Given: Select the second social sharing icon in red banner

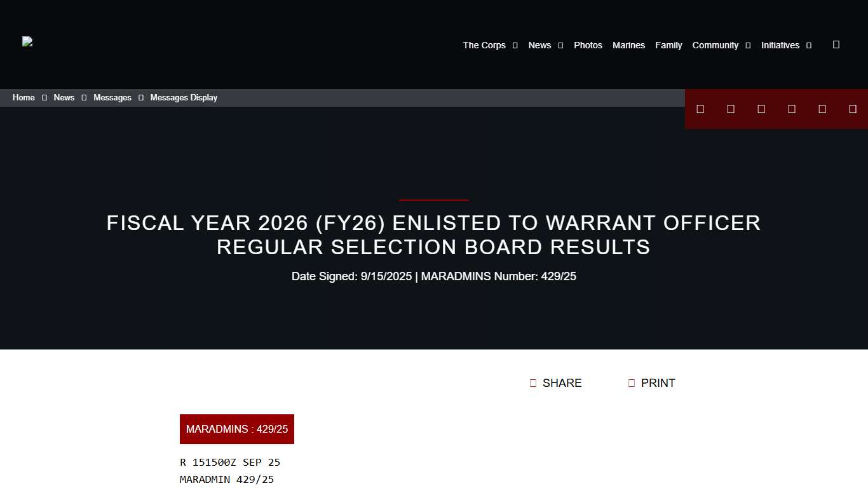Looking at the screenshot, I should pyautogui.click(x=731, y=109).
